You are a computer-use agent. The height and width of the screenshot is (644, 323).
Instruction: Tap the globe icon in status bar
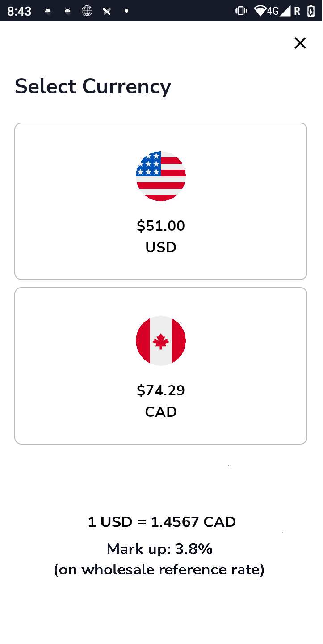click(x=87, y=11)
